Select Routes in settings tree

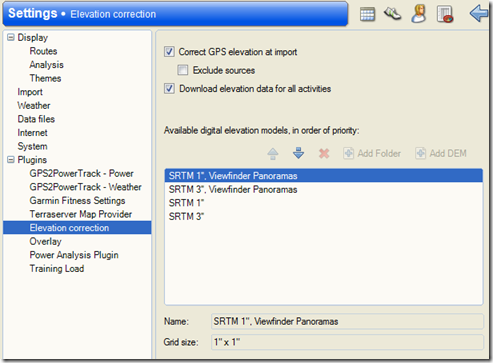43,51
